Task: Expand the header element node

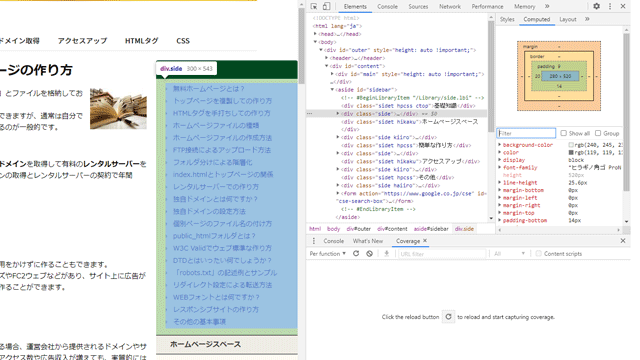Action: pyautogui.click(x=327, y=58)
